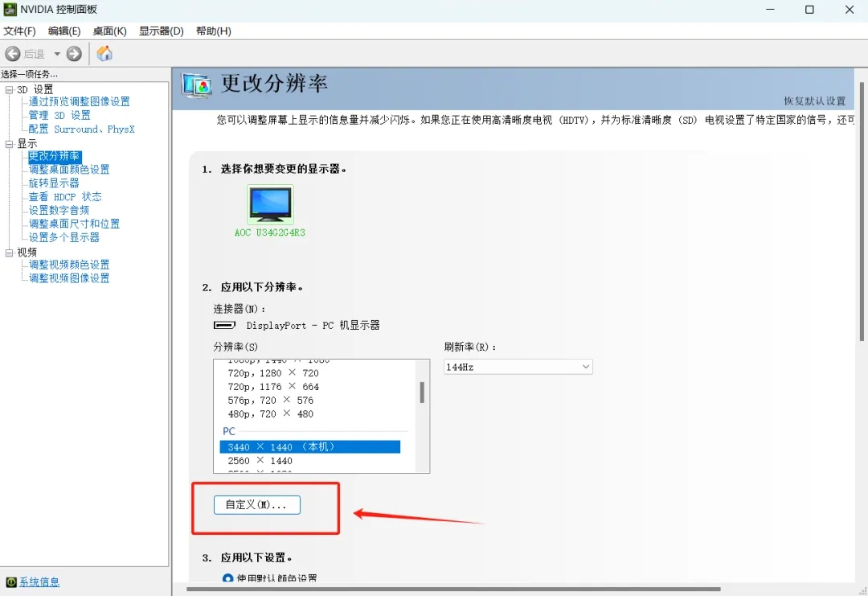Click the Home toolbar icon
Screen dimensions: 868x596
pyautogui.click(x=104, y=54)
